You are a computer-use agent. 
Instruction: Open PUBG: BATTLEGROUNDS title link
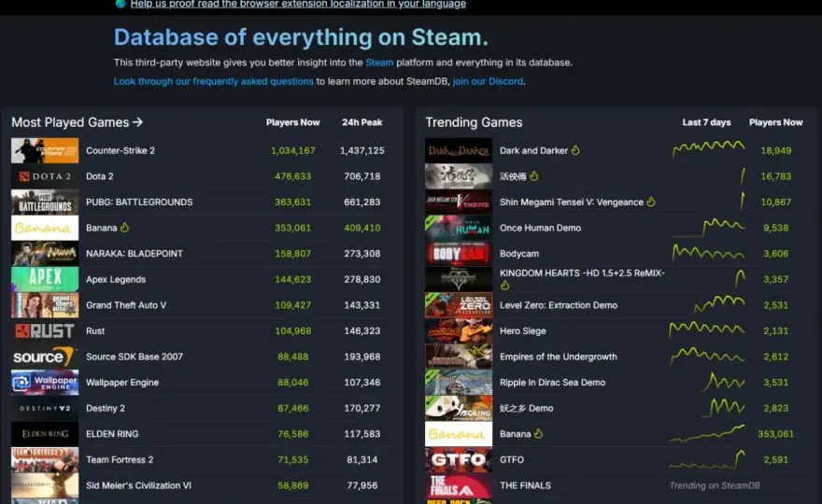[139, 202]
